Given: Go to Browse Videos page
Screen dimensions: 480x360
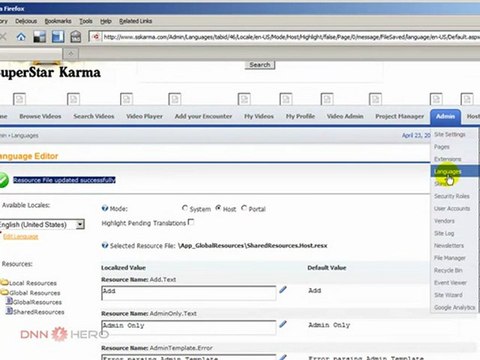Looking at the screenshot, I should (x=40, y=116).
